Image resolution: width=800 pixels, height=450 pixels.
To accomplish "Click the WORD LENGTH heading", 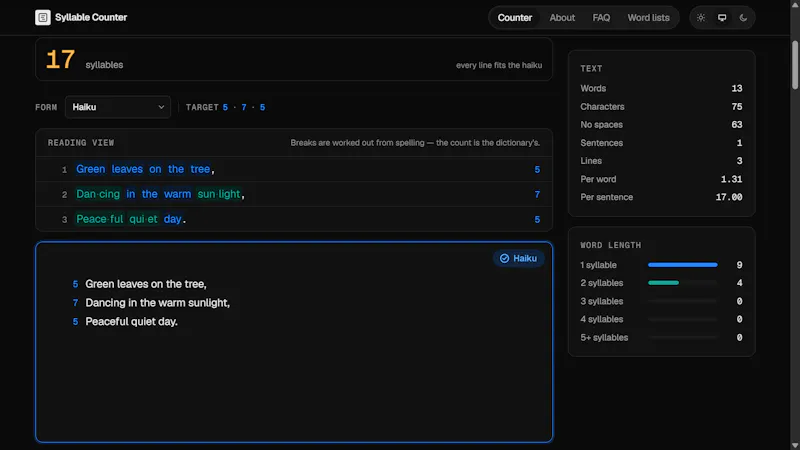I will 611,245.
